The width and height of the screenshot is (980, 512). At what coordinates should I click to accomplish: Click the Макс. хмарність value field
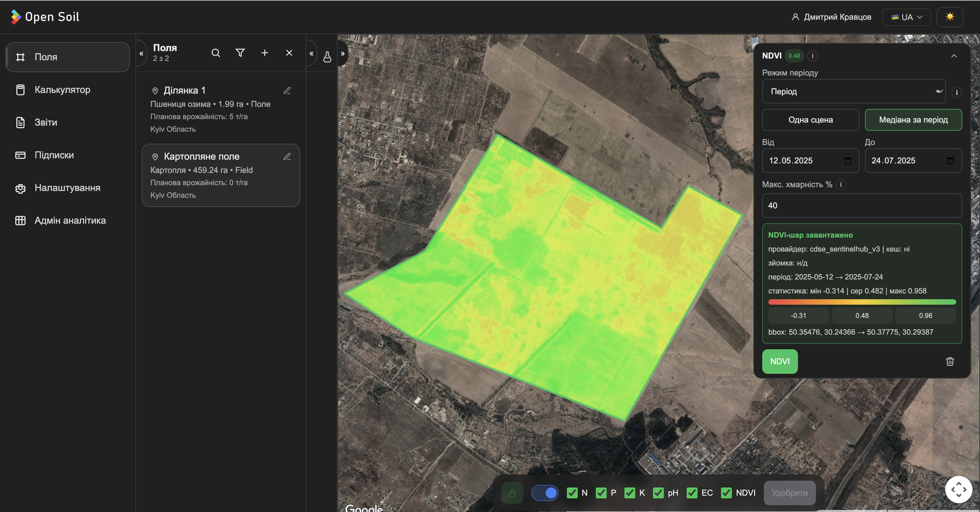(x=862, y=206)
